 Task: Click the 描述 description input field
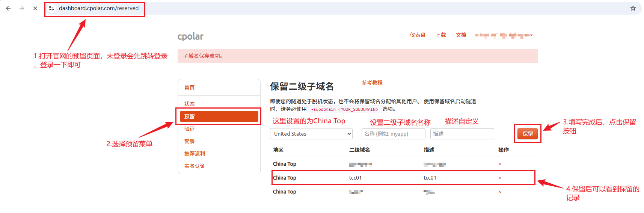point(462,134)
